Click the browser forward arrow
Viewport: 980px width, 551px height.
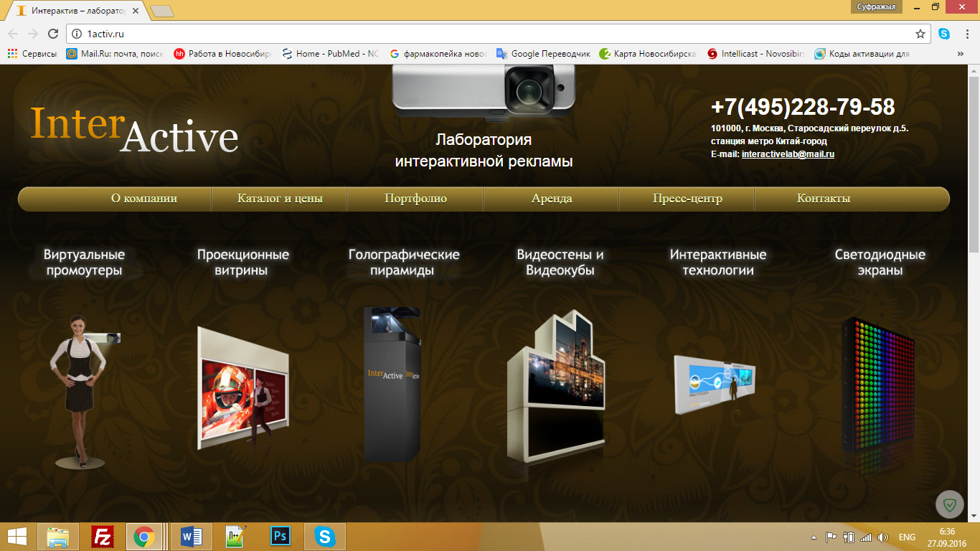[x=32, y=34]
